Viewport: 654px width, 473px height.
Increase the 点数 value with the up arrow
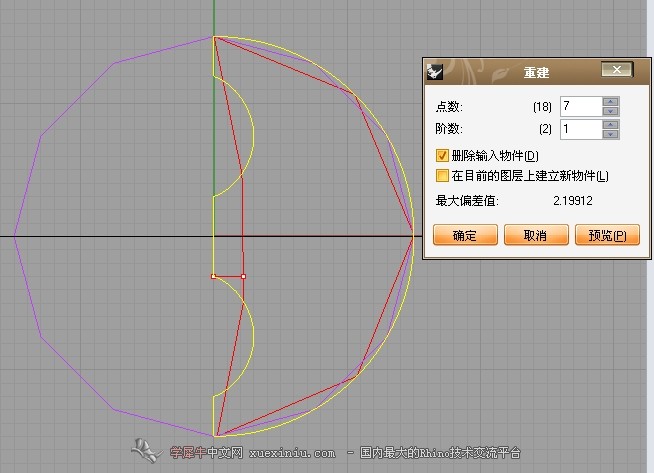click(x=611, y=101)
